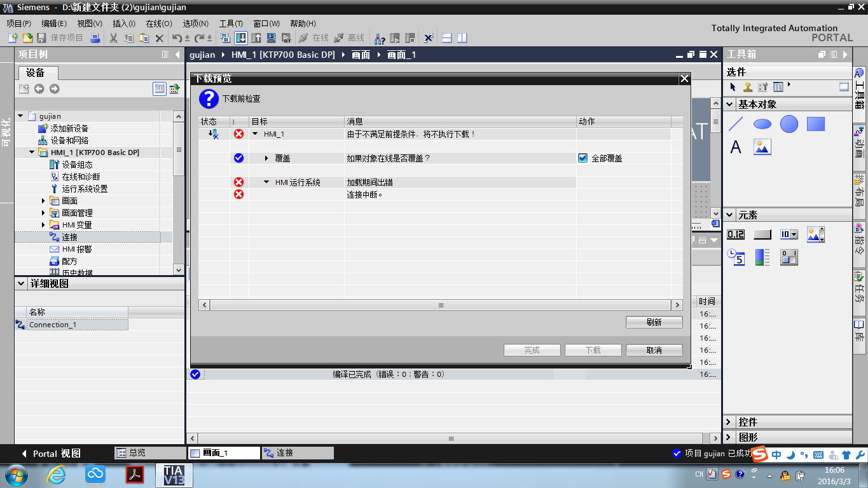Collapse the gujian project node
Viewport: 868px width, 488px height.
[20, 116]
